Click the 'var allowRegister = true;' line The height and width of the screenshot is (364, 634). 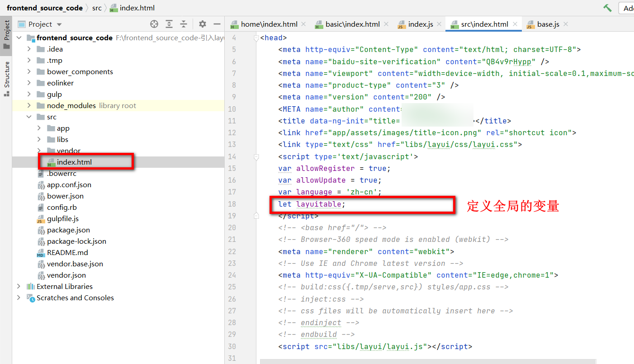(334, 168)
